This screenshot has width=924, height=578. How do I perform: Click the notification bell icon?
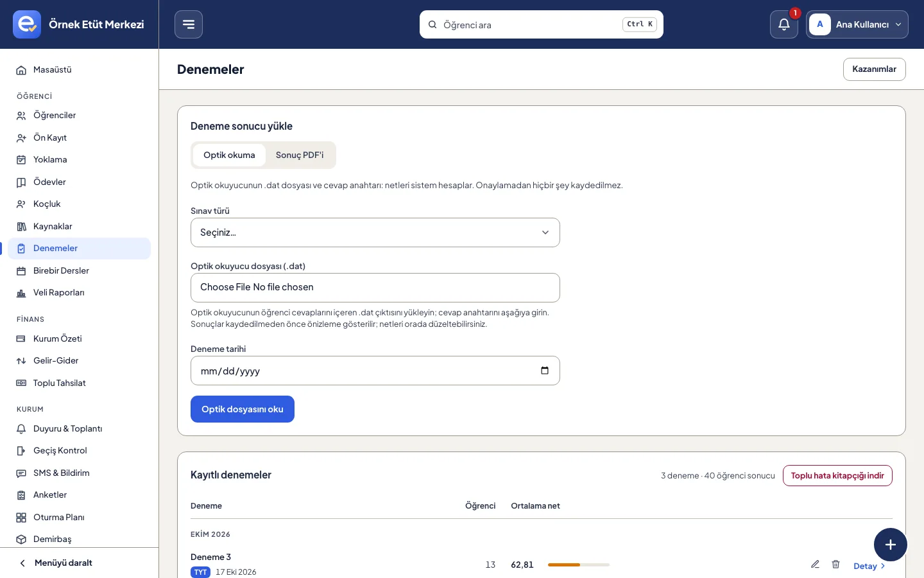[x=784, y=24]
